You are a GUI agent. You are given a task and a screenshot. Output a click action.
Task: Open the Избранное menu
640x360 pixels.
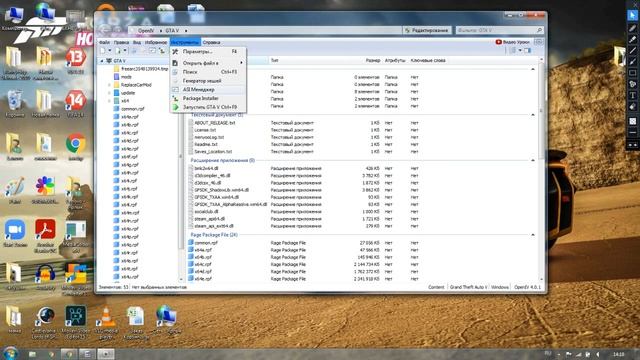(x=156, y=42)
